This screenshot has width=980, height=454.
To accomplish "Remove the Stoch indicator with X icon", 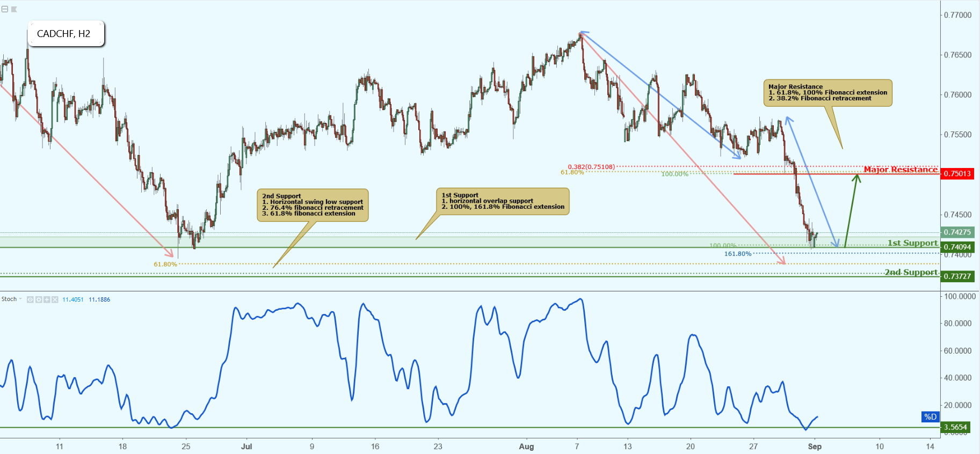I will [55, 299].
